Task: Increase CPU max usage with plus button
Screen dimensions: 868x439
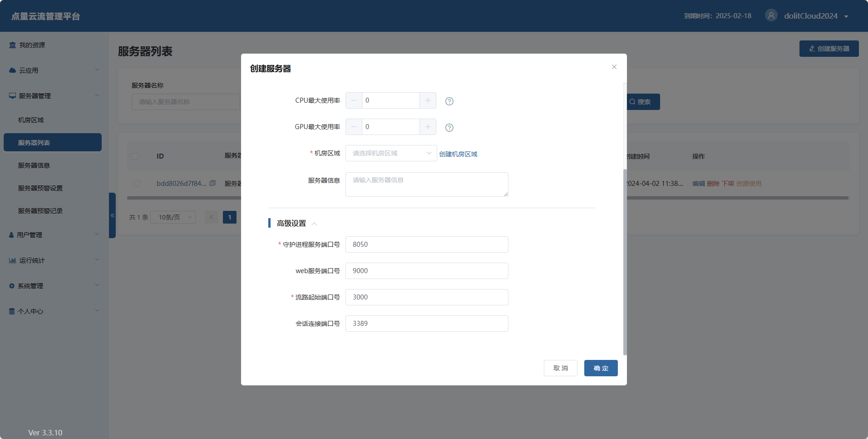Action: coord(428,100)
